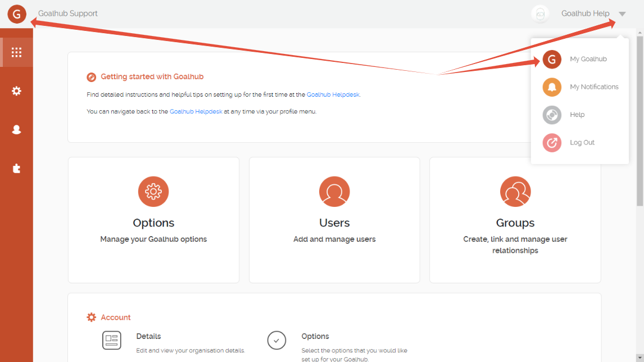This screenshot has height=362, width=644.
Task: Select Help in the profile menu
Action: (x=577, y=115)
